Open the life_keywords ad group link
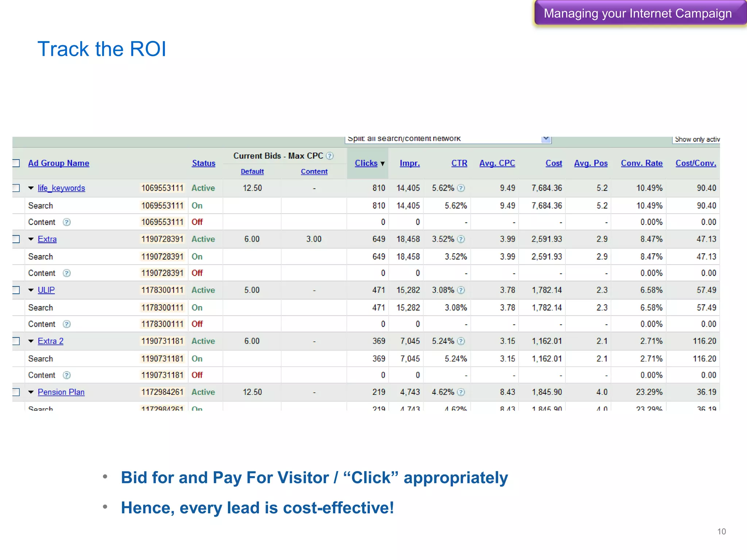This screenshot has height=560, width=747. point(61,188)
